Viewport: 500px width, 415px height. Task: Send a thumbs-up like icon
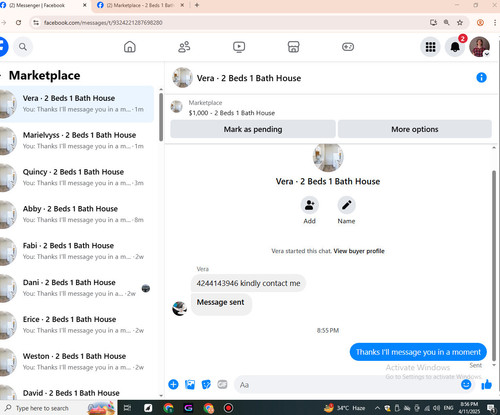486,384
